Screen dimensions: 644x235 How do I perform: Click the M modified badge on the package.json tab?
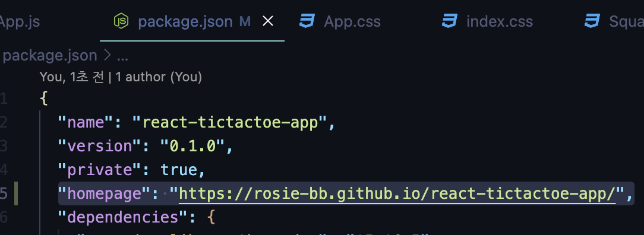click(245, 21)
